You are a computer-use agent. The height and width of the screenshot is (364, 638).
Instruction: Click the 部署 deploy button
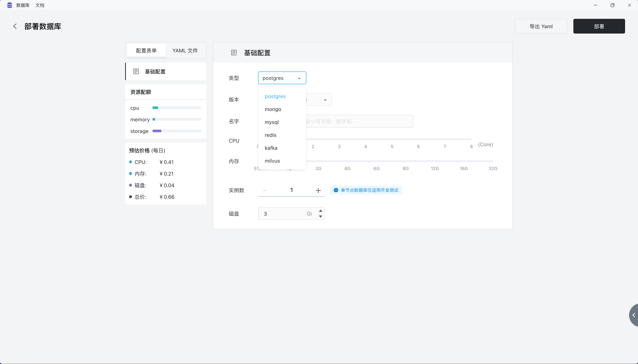point(599,26)
